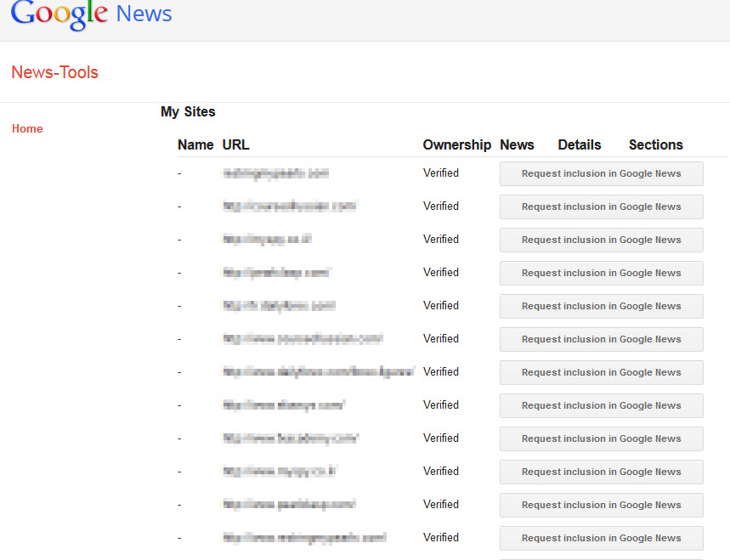Viewport: 730px width, 560px height.
Task: Click Verified status in the first row
Action: [441, 173]
